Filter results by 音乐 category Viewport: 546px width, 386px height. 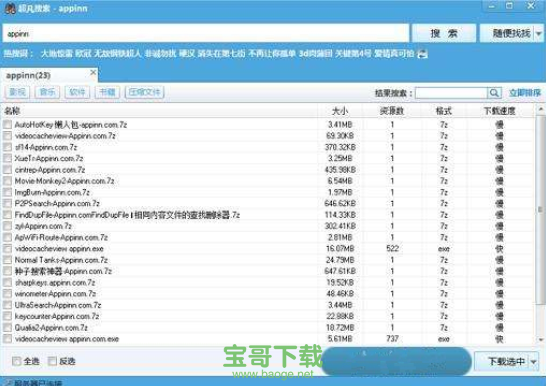(47, 92)
